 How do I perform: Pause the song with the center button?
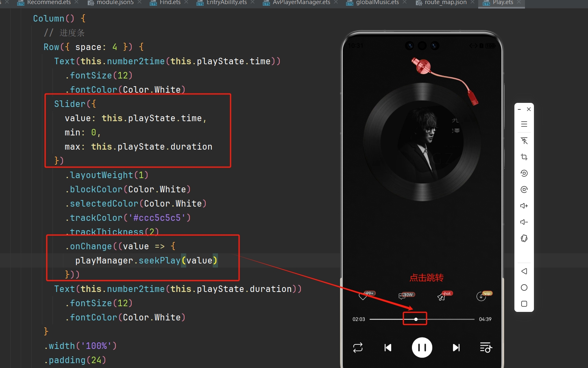(422, 347)
